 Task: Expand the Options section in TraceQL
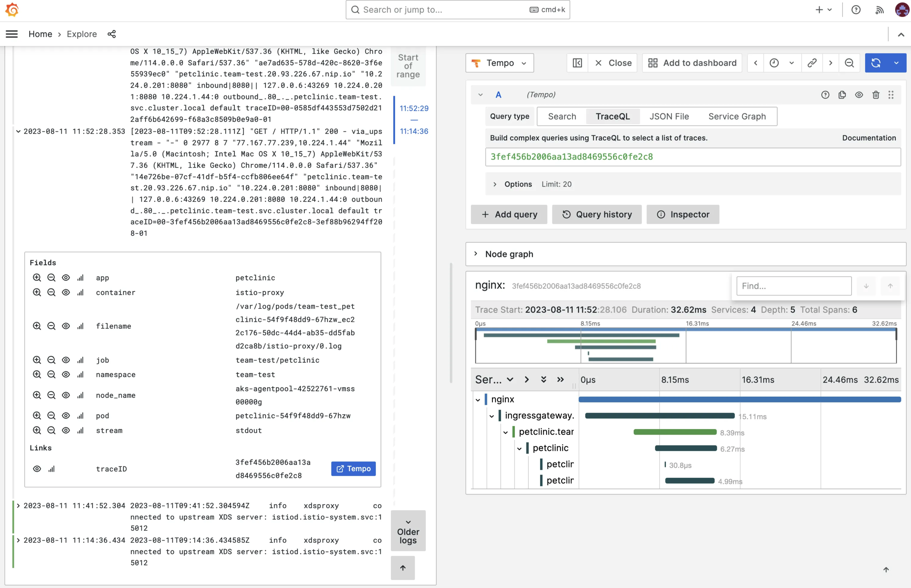494,184
